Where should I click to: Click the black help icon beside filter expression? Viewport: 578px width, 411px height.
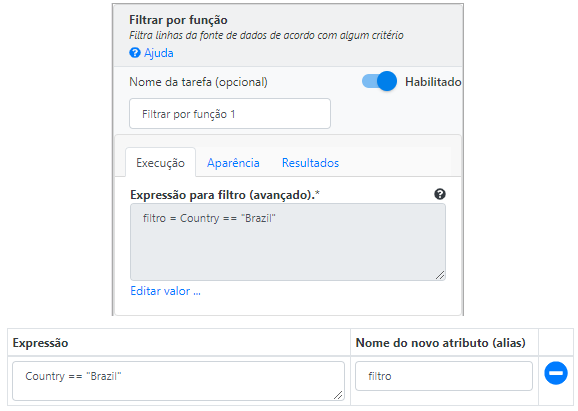(439, 194)
